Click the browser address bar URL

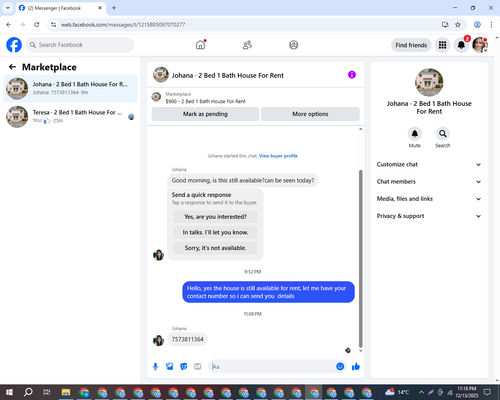(x=123, y=25)
